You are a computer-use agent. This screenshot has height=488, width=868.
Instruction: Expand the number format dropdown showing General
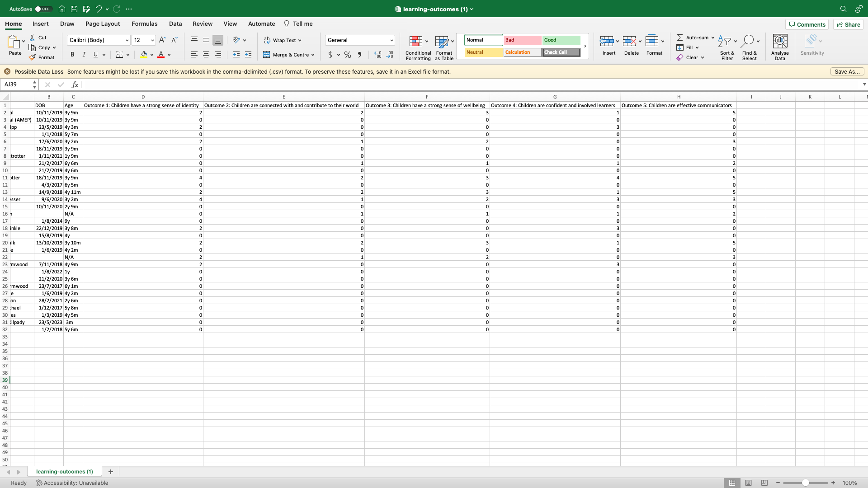click(391, 40)
